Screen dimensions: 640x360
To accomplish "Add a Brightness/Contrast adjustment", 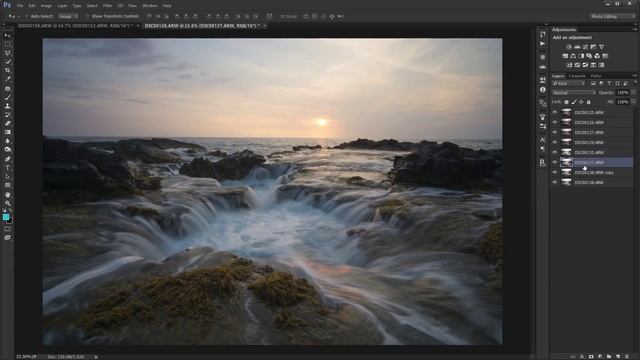I will (x=569, y=47).
